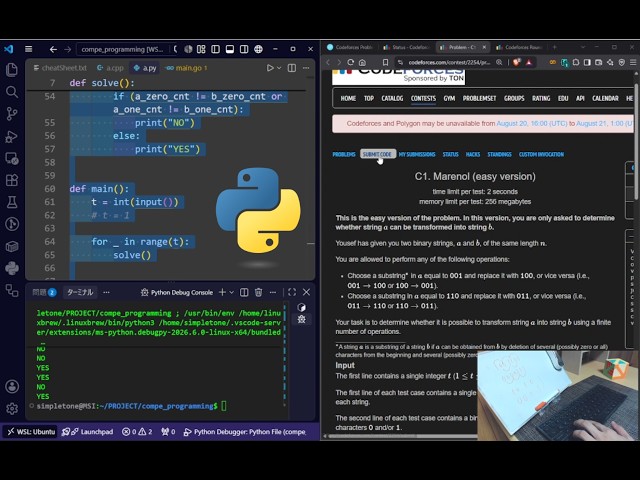
Task: Run the Python file with the play icon
Action: [x=270, y=68]
